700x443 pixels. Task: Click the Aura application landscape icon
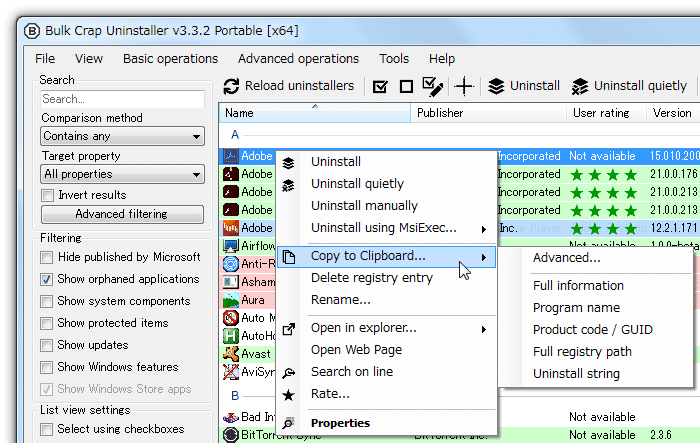(x=231, y=300)
